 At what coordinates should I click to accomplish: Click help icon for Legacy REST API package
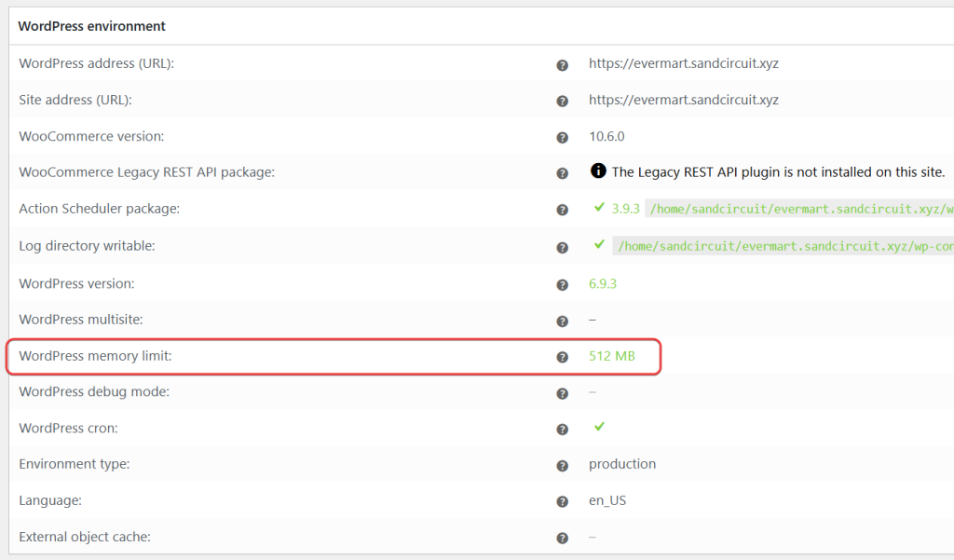click(x=562, y=173)
